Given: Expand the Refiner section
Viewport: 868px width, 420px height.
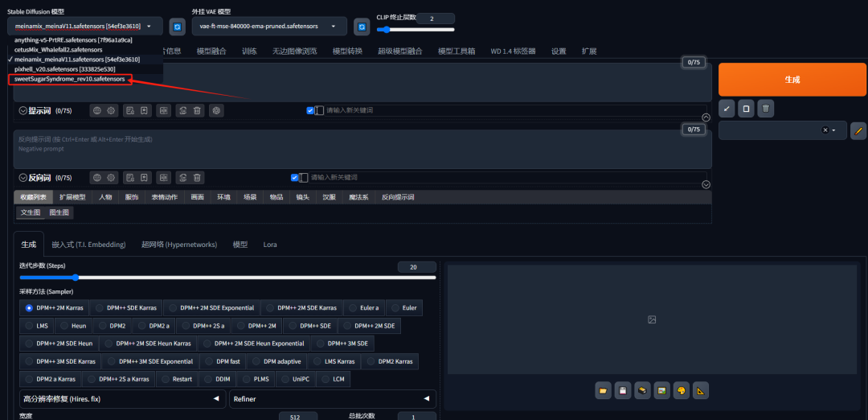Looking at the screenshot, I should point(333,399).
